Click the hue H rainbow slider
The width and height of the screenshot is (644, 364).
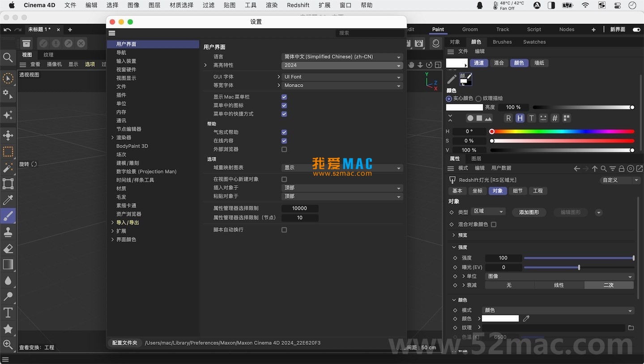pos(563,131)
